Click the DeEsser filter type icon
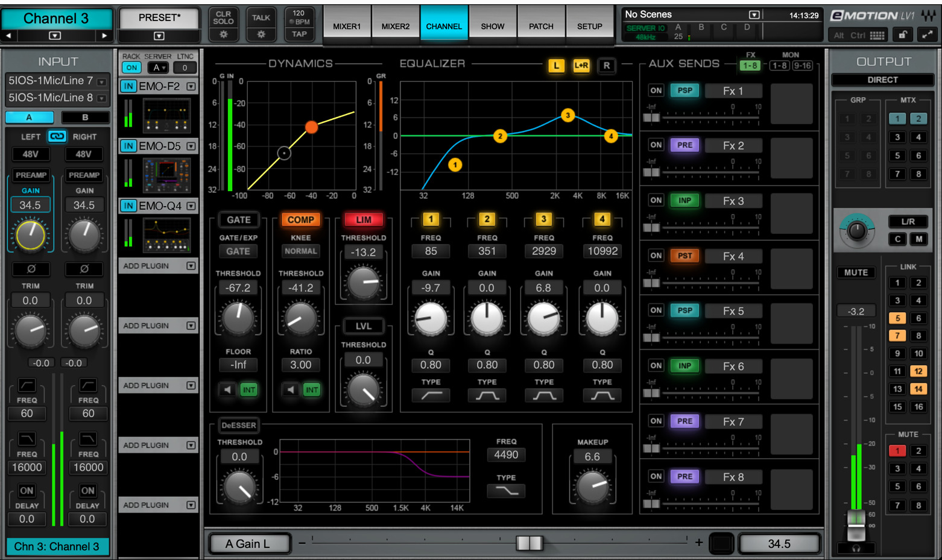942x560 pixels. pyautogui.click(x=506, y=491)
